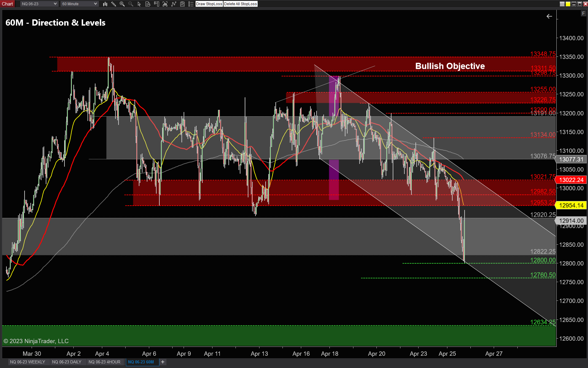Click the 12914.00 current price marker
The image size is (588, 368).
point(571,221)
